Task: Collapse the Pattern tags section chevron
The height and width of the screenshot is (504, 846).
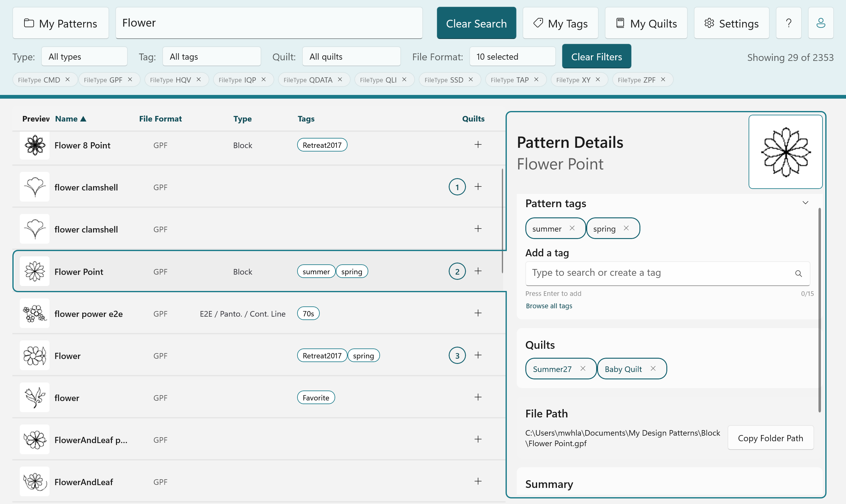Action: click(x=805, y=203)
